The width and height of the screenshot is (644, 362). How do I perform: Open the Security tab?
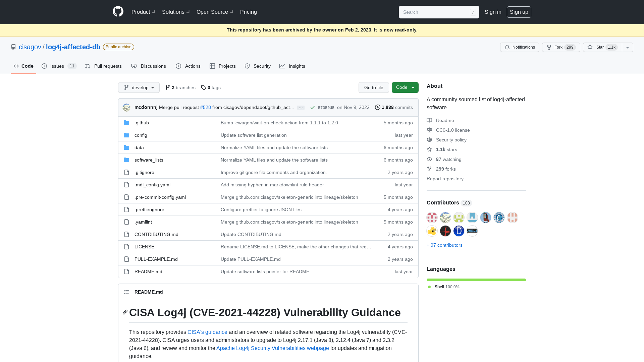[258, 66]
